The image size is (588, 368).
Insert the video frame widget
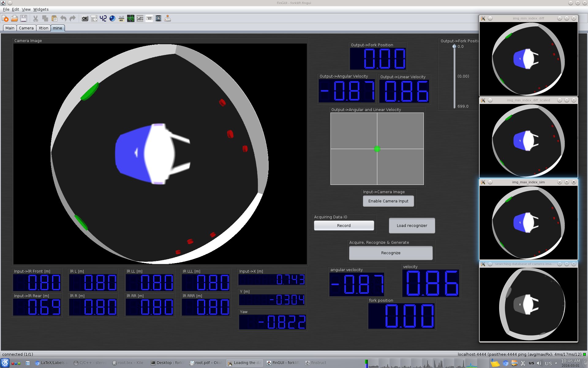point(158,18)
